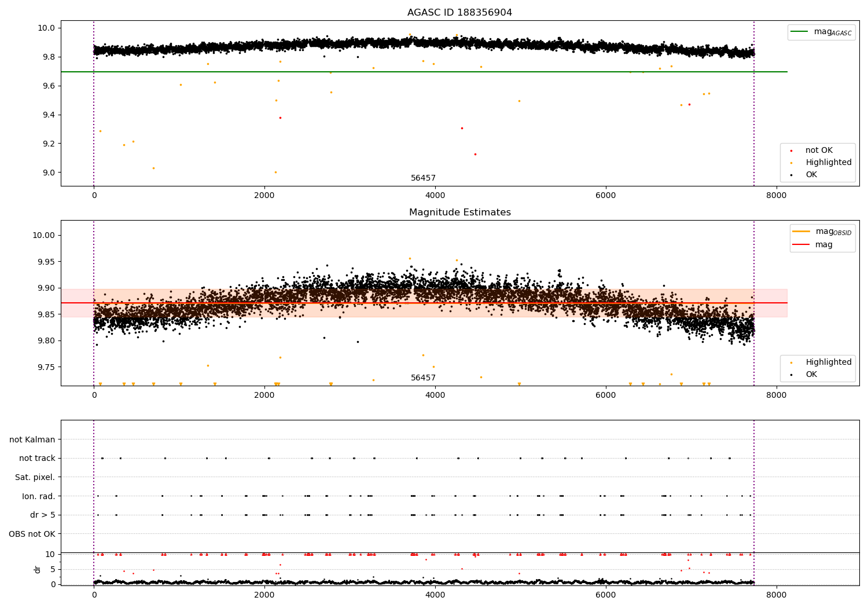Click the 9.6 y-tick of the top plot

pos(50,86)
